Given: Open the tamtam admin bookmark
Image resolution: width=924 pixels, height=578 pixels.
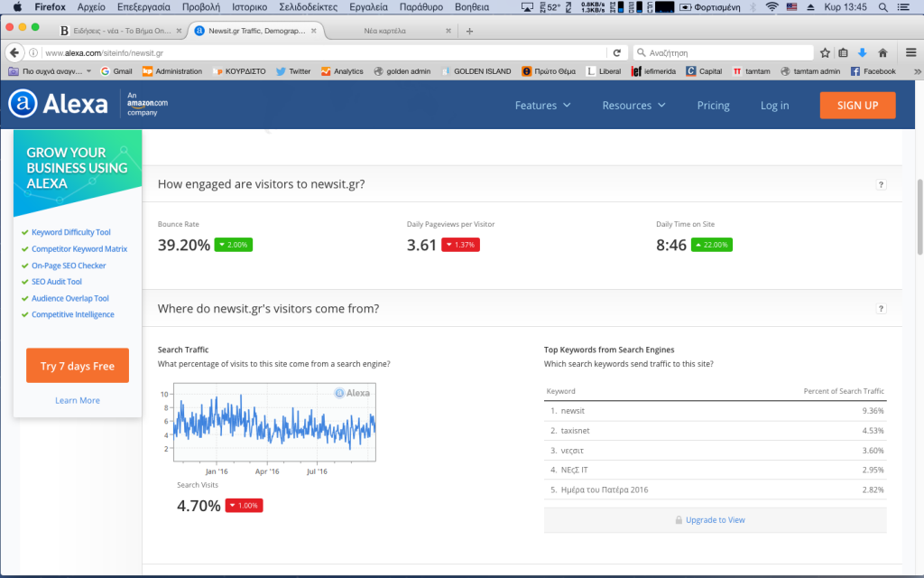Looking at the screenshot, I should [810, 71].
